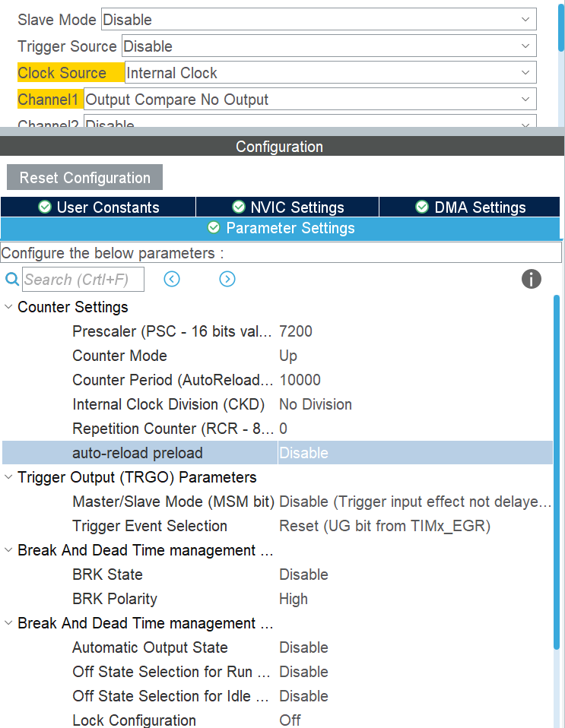Click Automatic Output State value Disable
This screenshot has height=728, width=565.
[x=303, y=647]
